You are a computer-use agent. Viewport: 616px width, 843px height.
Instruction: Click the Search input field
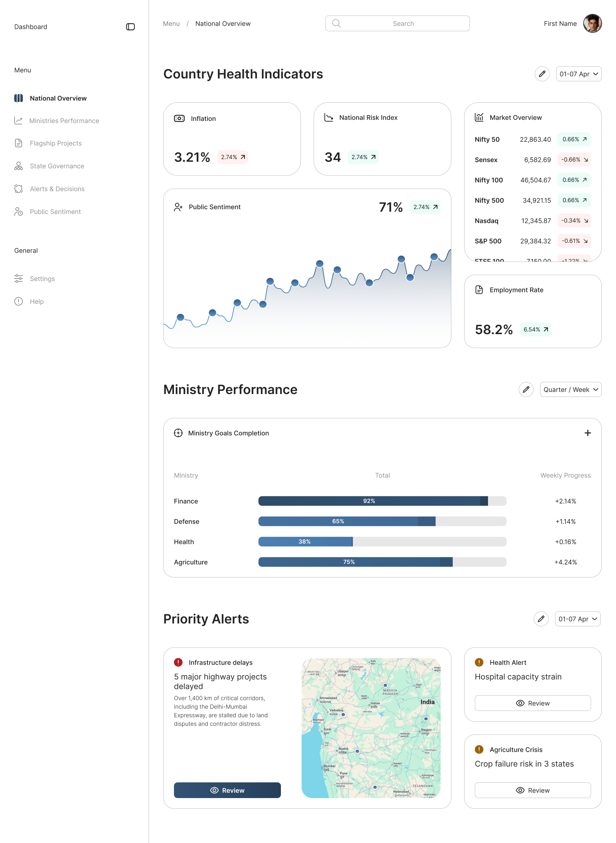(397, 24)
